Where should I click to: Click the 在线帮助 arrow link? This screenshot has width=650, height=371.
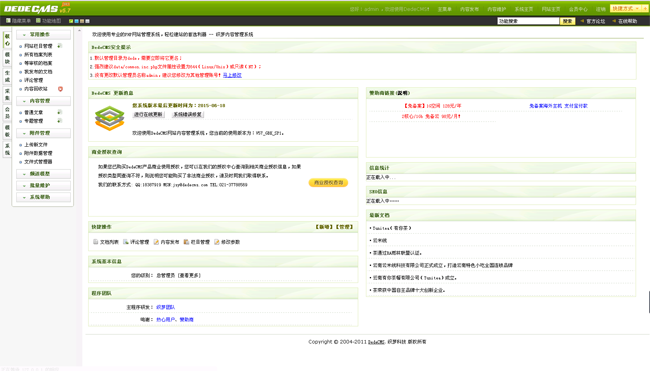(625, 21)
